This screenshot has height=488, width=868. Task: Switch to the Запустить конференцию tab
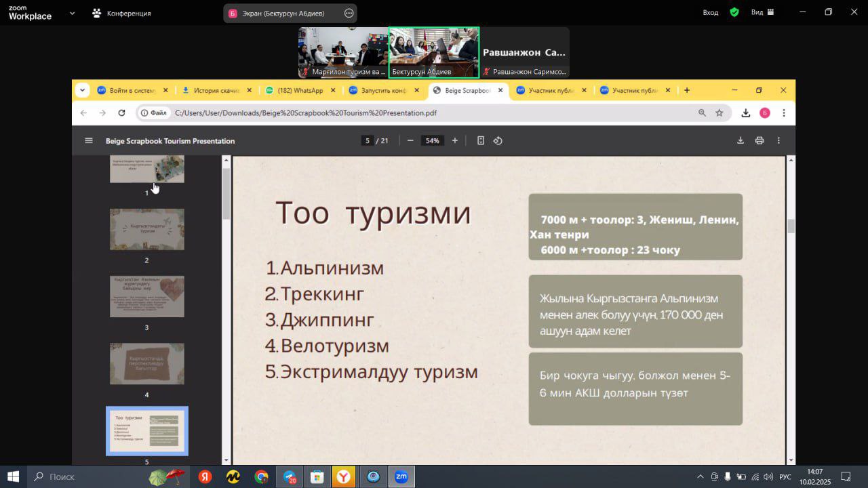383,90
